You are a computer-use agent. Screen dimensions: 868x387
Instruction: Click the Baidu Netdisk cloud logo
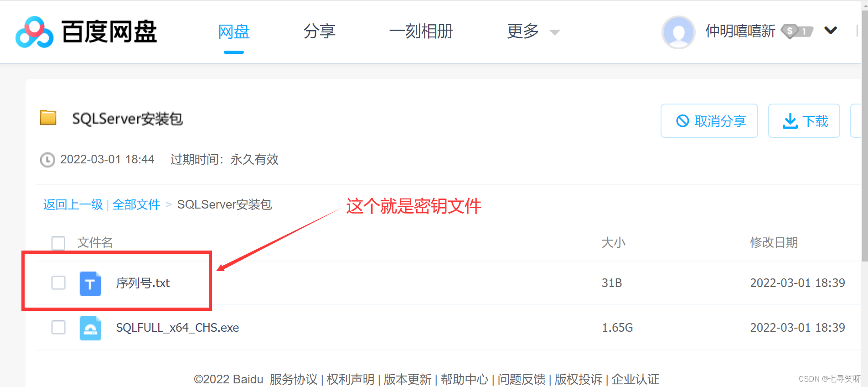pyautogui.click(x=34, y=32)
